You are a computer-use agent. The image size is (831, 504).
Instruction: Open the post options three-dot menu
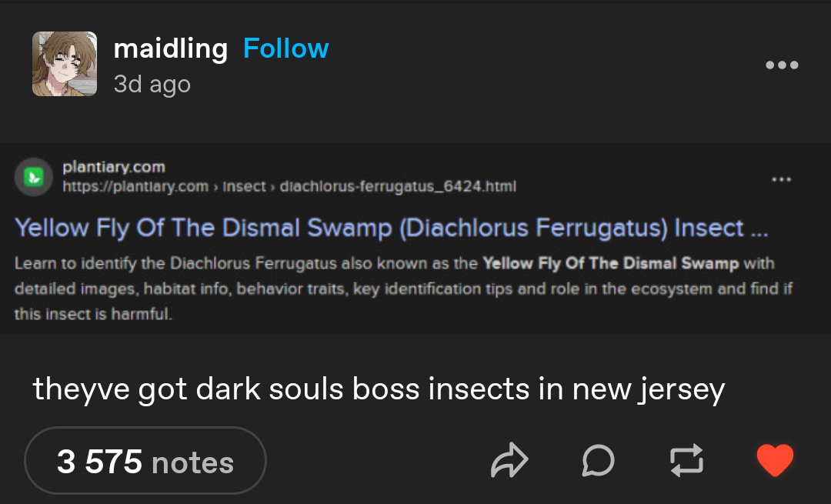click(x=782, y=65)
